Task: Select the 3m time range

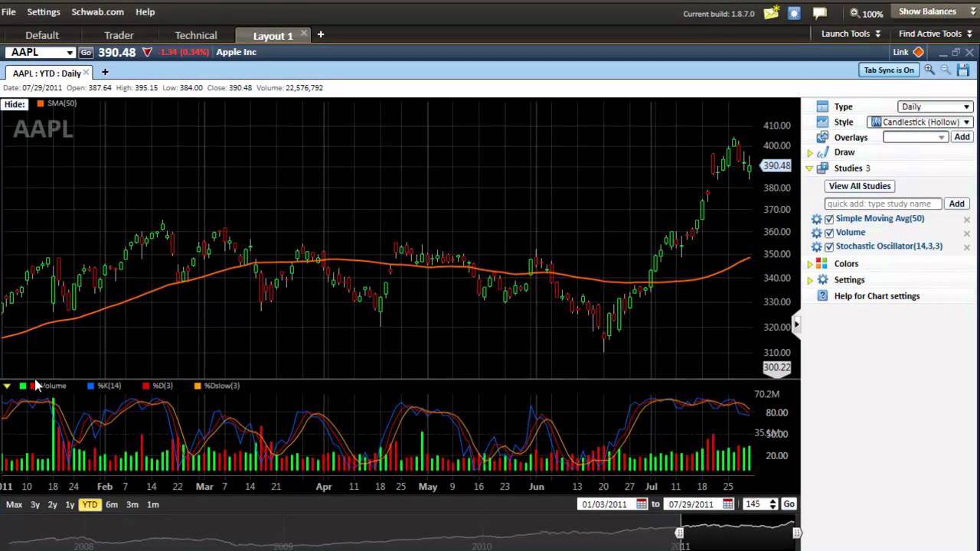Action: 132,504
